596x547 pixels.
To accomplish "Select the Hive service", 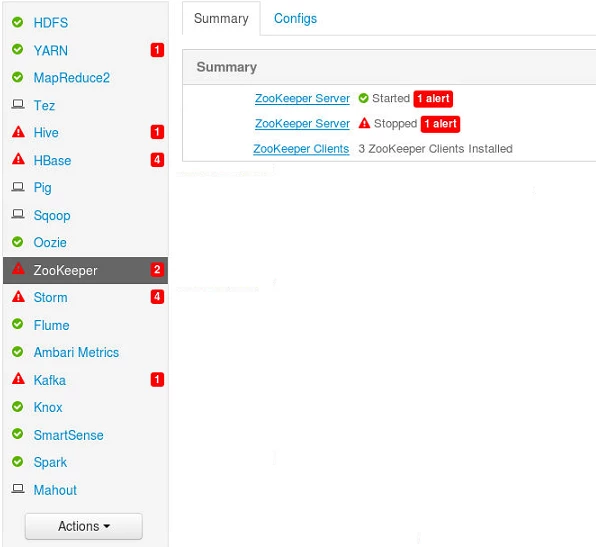I will 46,133.
